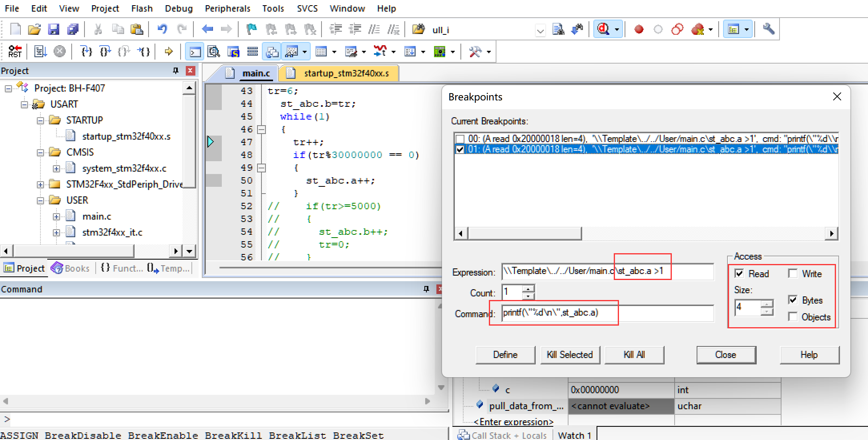Image resolution: width=868 pixels, height=440 pixels.
Task: Open the Configuration wrench icon
Action: click(768, 29)
